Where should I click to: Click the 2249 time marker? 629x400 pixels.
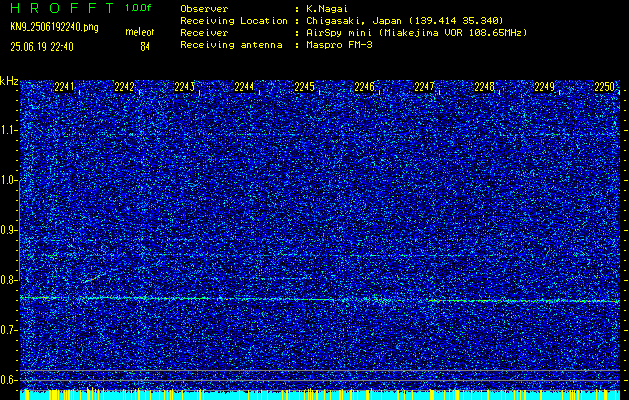coord(545,87)
